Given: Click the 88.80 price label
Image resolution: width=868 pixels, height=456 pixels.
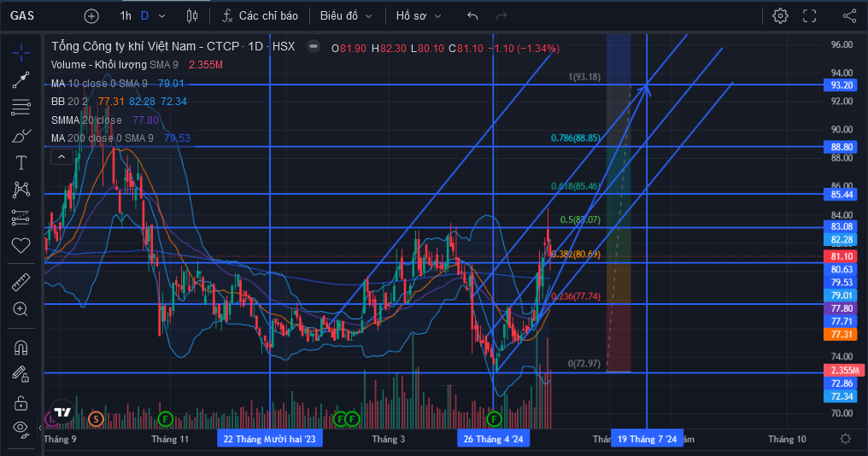Looking at the screenshot, I should point(841,147).
